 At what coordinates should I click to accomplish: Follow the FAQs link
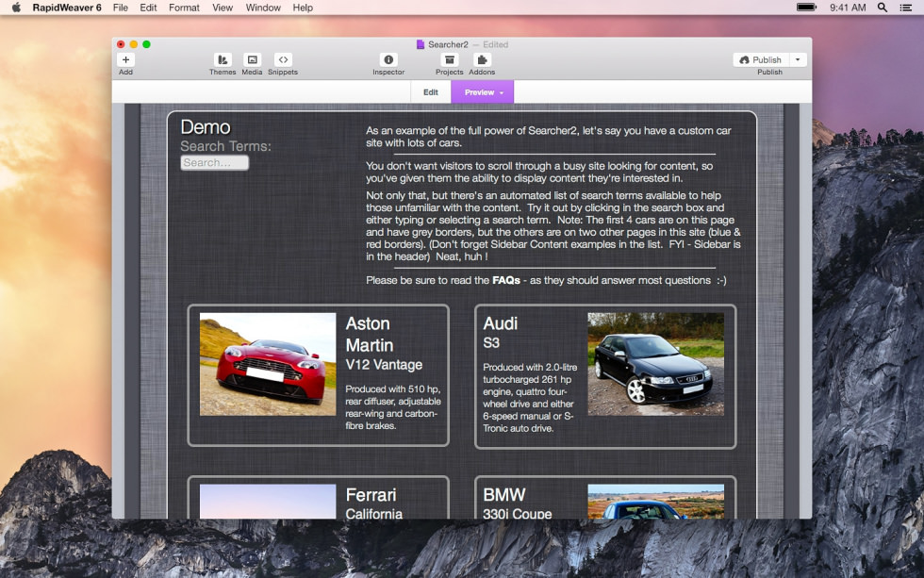pyautogui.click(x=506, y=280)
